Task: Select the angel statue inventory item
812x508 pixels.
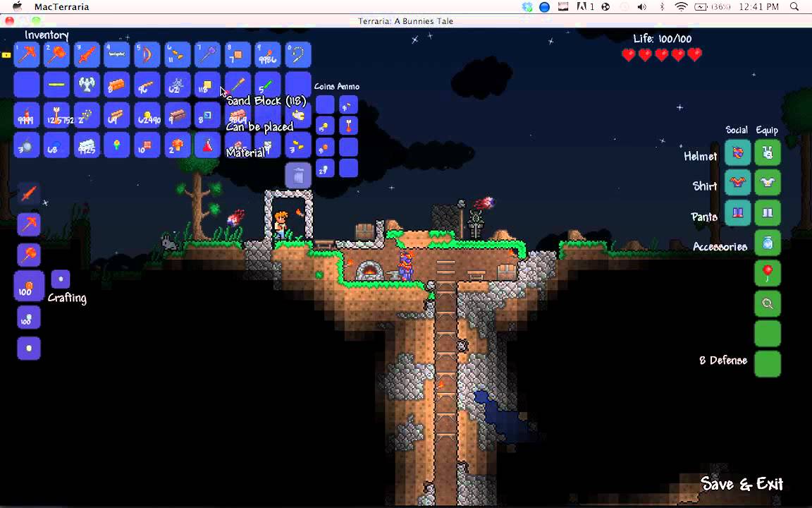Action: pyautogui.click(x=87, y=85)
